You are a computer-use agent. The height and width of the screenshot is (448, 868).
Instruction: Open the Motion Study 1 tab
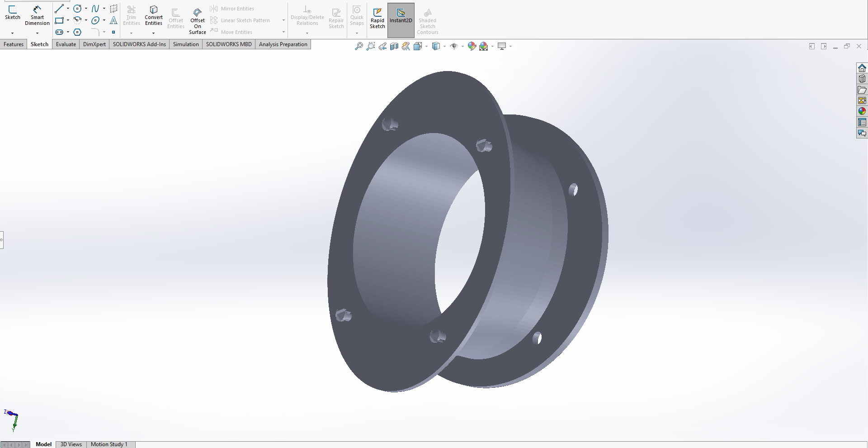point(109,444)
